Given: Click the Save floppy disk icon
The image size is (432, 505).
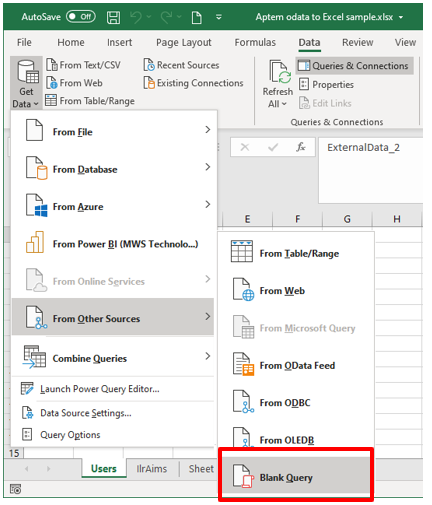Looking at the screenshot, I should 113,17.
